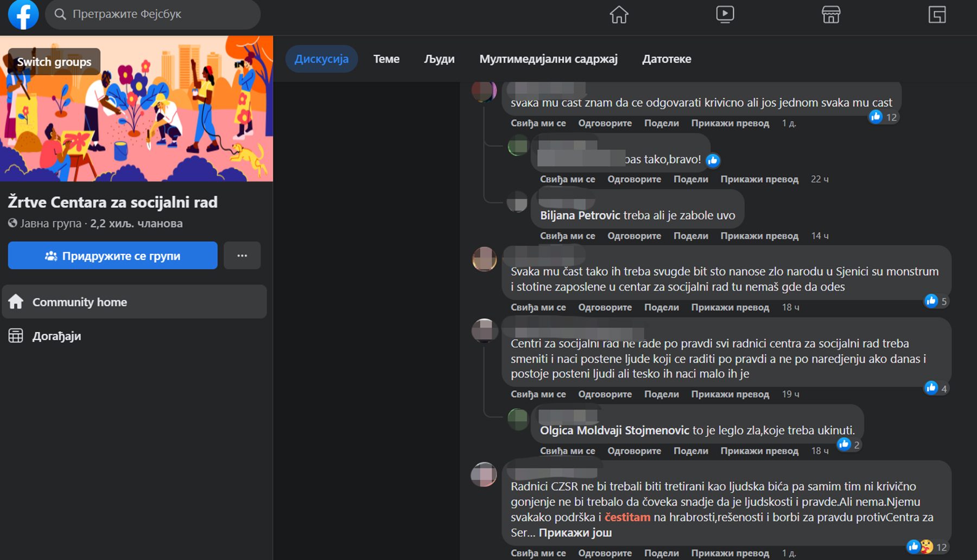977x560 pixels.
Task: Click in the 'Претражите Фејсбук' search field
Action: coord(157,14)
